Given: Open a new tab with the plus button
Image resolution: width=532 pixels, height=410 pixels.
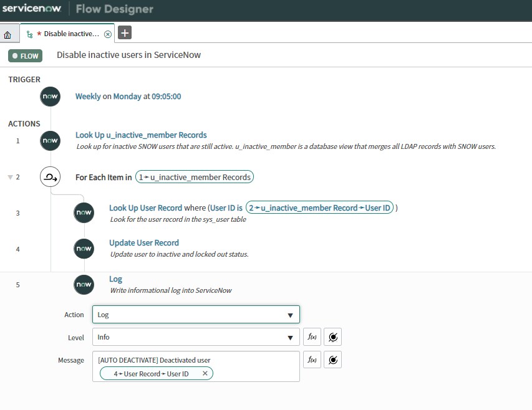Looking at the screenshot, I should (123, 32).
